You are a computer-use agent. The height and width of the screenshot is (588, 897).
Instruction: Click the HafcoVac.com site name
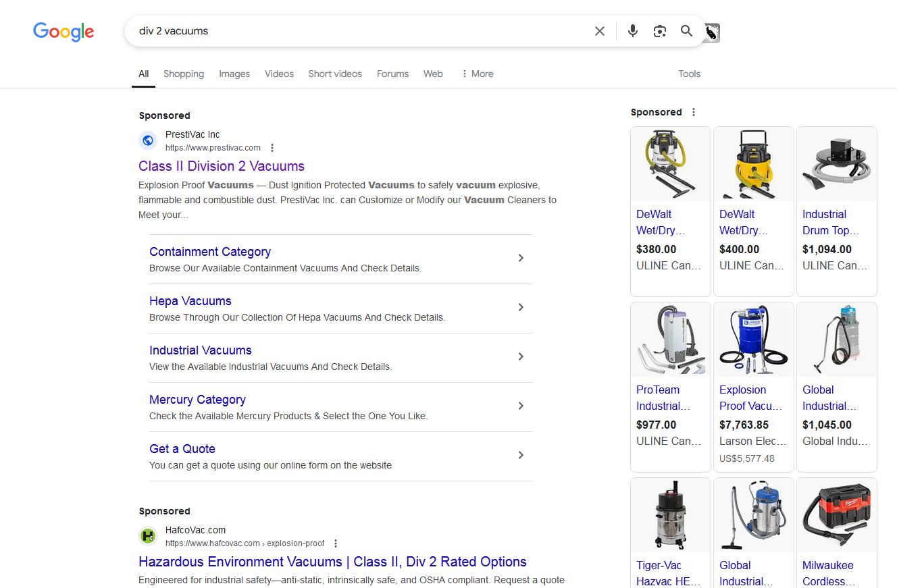196,530
